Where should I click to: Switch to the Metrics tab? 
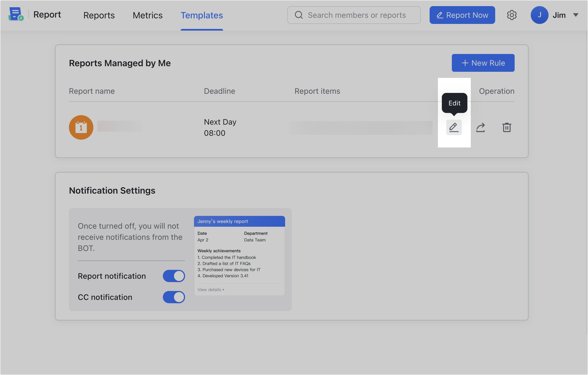(148, 15)
